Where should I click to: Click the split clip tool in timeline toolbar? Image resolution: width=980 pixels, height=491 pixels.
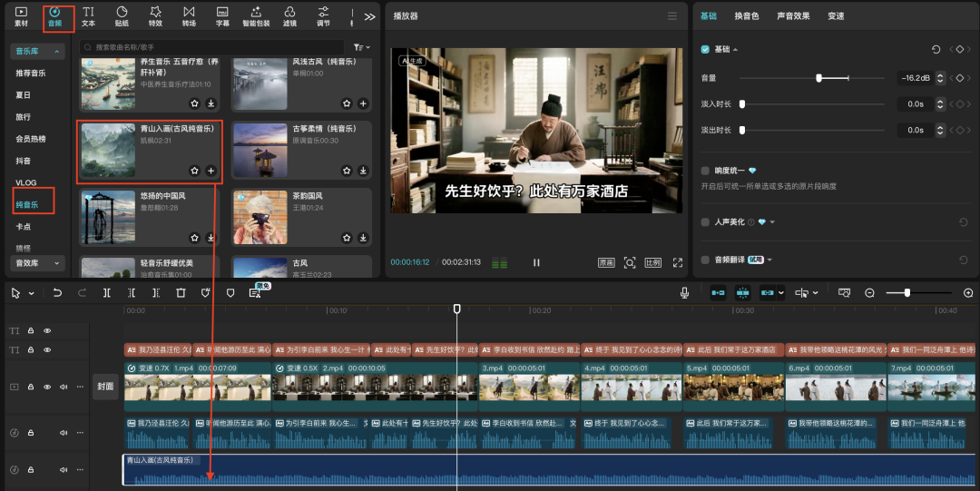click(x=107, y=293)
